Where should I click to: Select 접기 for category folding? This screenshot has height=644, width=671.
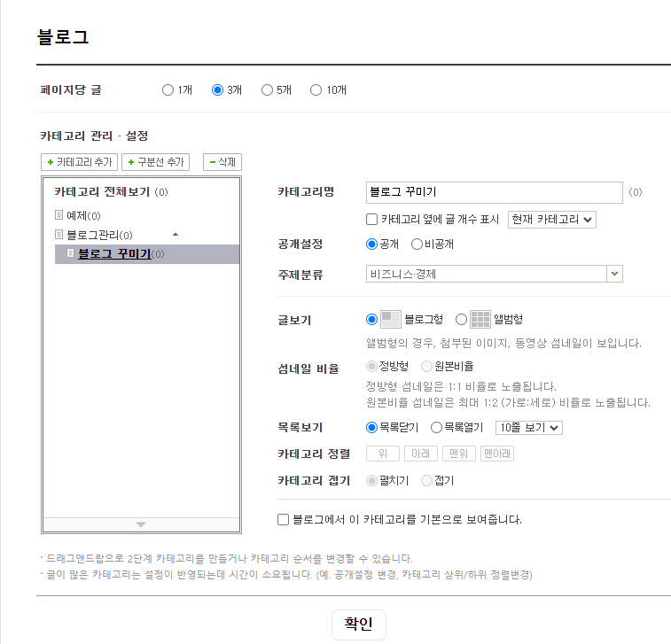coord(426,481)
